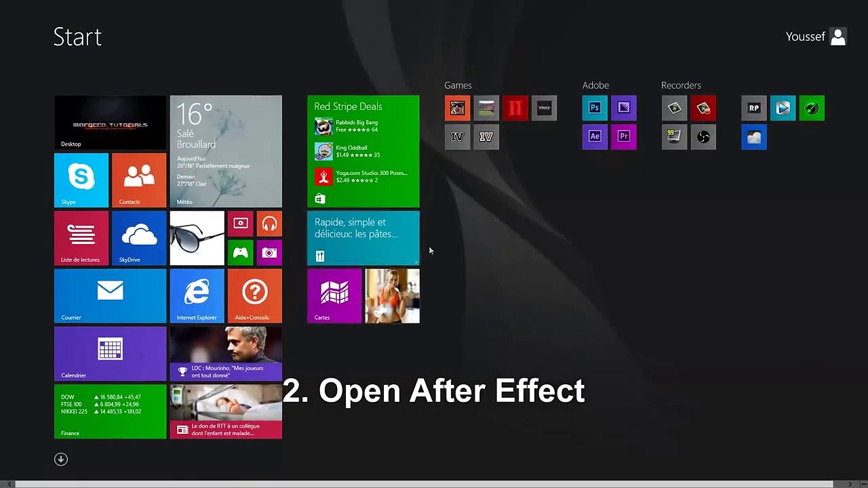This screenshot has width=868, height=488.
Task: Launch the orange GTA San Andreas tile
Action: pyautogui.click(x=457, y=108)
